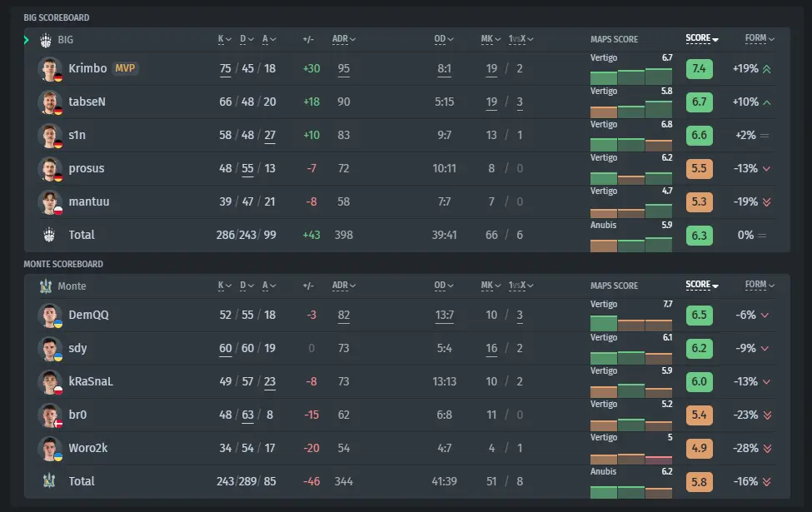This screenshot has width=812, height=512.
Task: Sort BIG scoreboard by SCORE
Action: click(x=702, y=38)
